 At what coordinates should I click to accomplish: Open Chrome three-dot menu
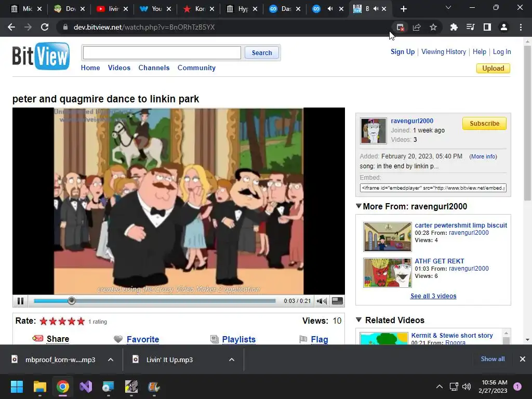(521, 27)
